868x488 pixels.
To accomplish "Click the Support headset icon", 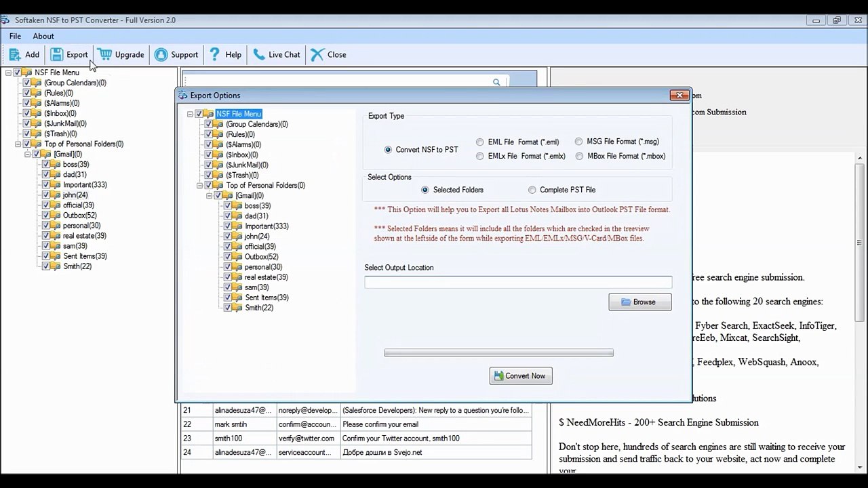I will 161,55.
